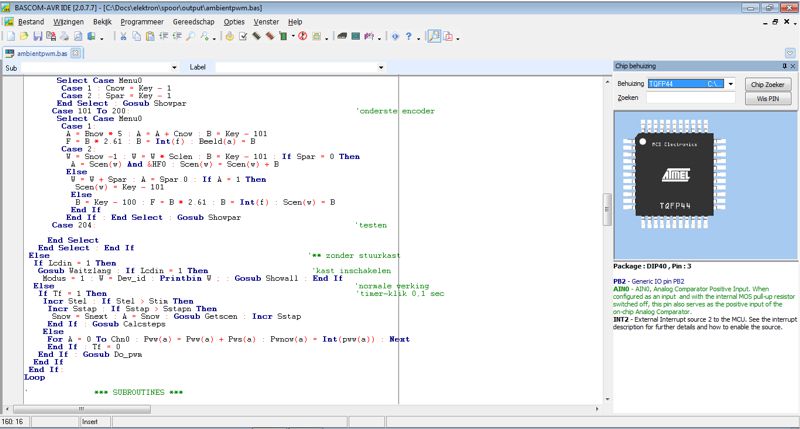The image size is (800, 429).
Task: Open the Venster menu
Action: (x=266, y=22)
